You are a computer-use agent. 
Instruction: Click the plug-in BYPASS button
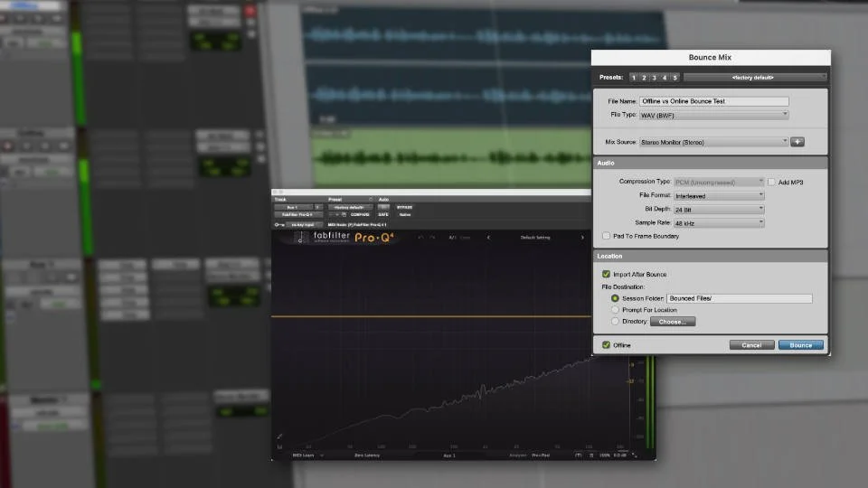[x=405, y=208]
